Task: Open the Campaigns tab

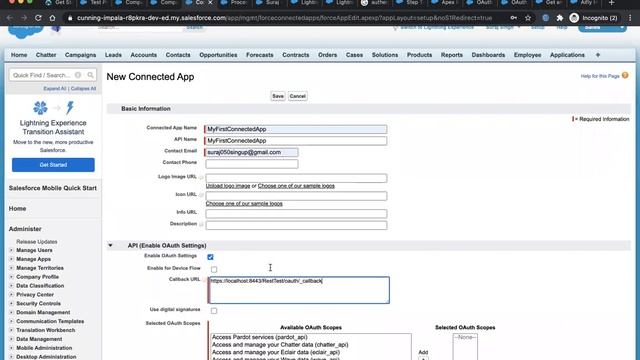Action: coord(80,55)
